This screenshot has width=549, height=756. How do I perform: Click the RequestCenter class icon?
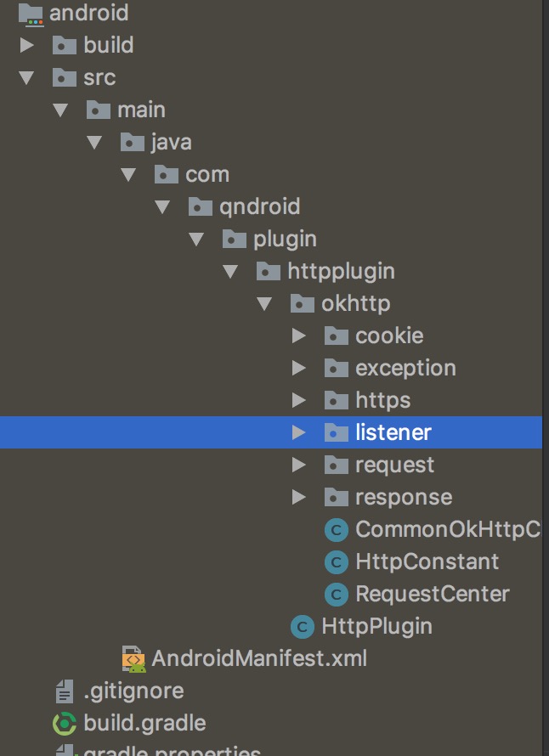click(x=337, y=594)
